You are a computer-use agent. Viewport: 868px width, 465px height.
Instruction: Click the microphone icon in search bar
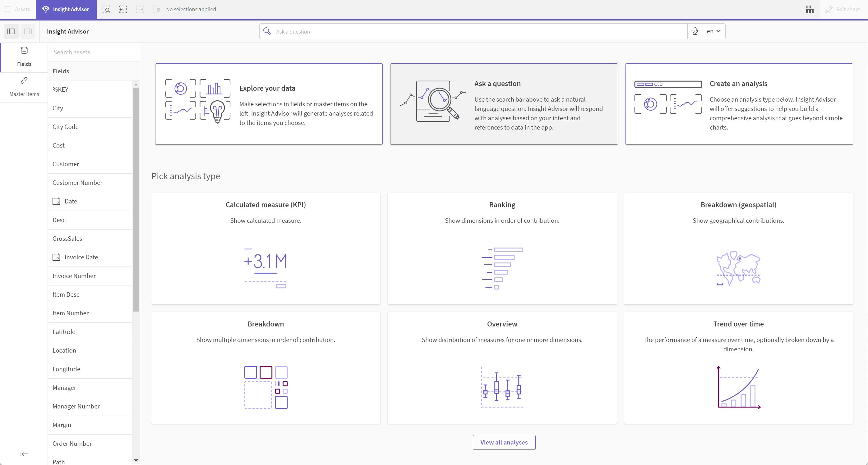(695, 31)
